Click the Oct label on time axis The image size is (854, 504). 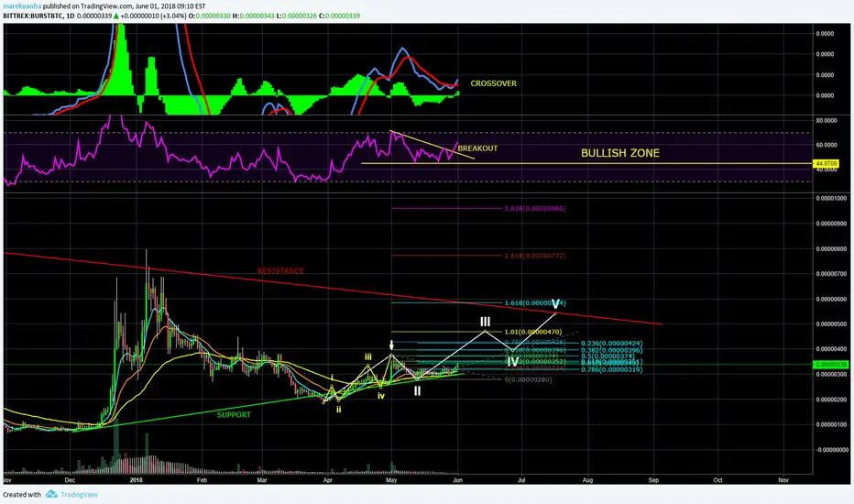coord(717,480)
